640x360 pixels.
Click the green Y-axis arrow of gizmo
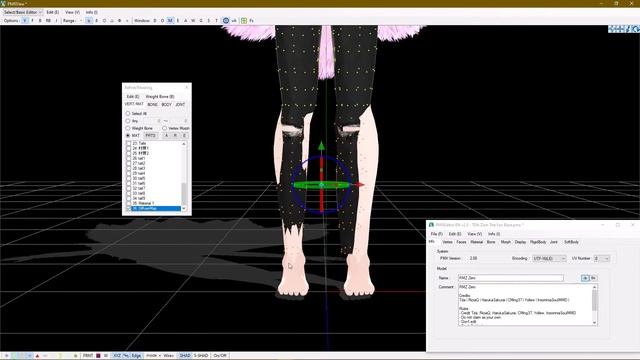[322, 146]
